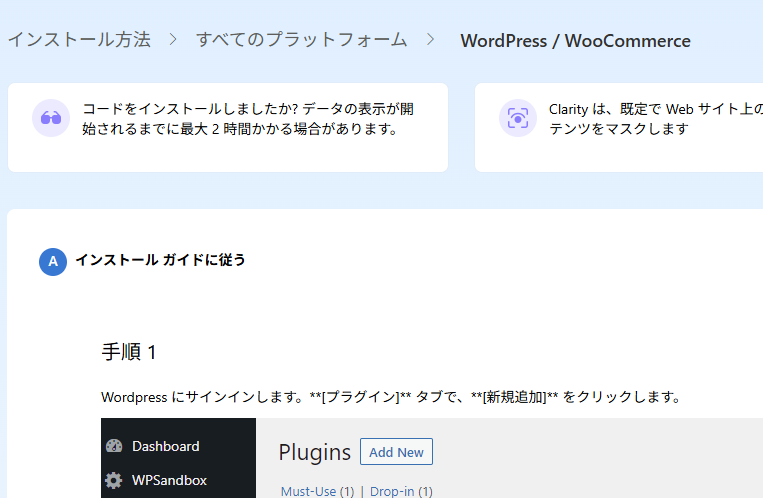Image resolution: width=763 pixels, height=498 pixels.
Task: Go to すべてのプラットフォーム breadcrumb
Action: click(301, 40)
